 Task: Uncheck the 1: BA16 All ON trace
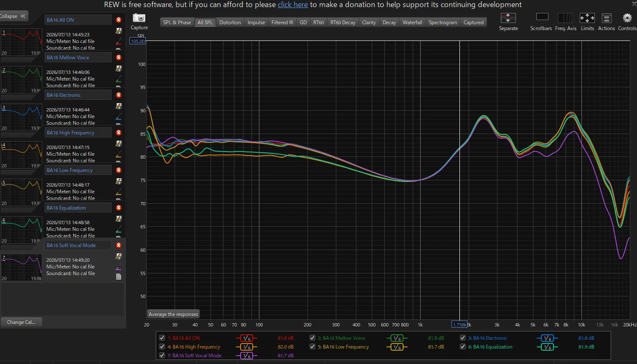162,338
